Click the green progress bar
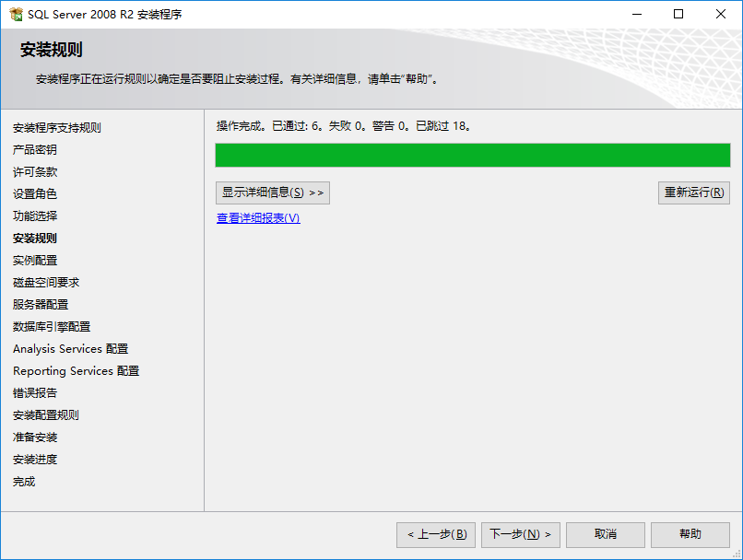 (472, 156)
